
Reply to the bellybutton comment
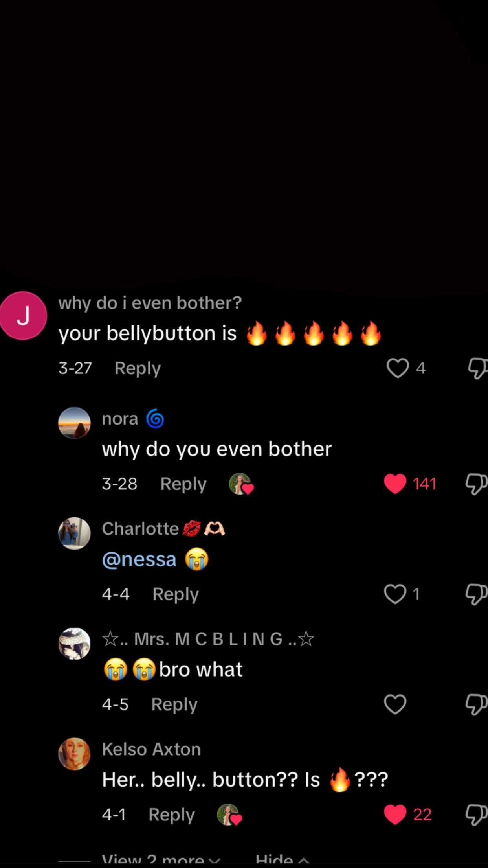138,368
